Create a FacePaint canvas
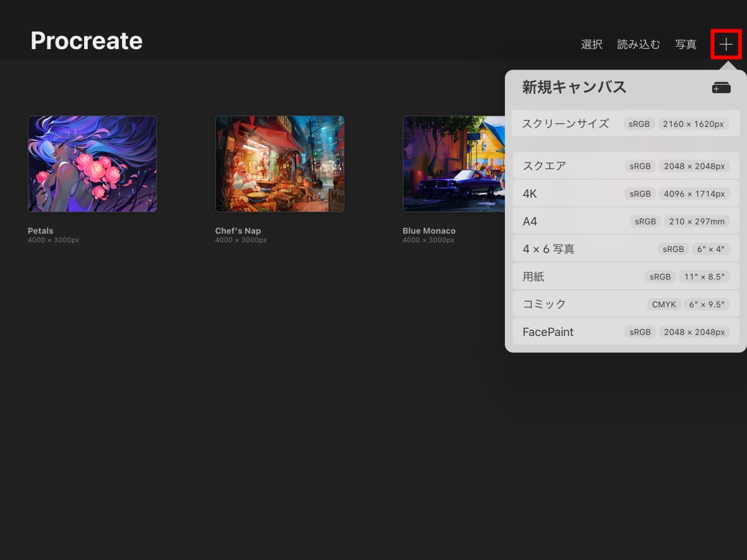This screenshot has width=747, height=560. pyautogui.click(x=626, y=332)
